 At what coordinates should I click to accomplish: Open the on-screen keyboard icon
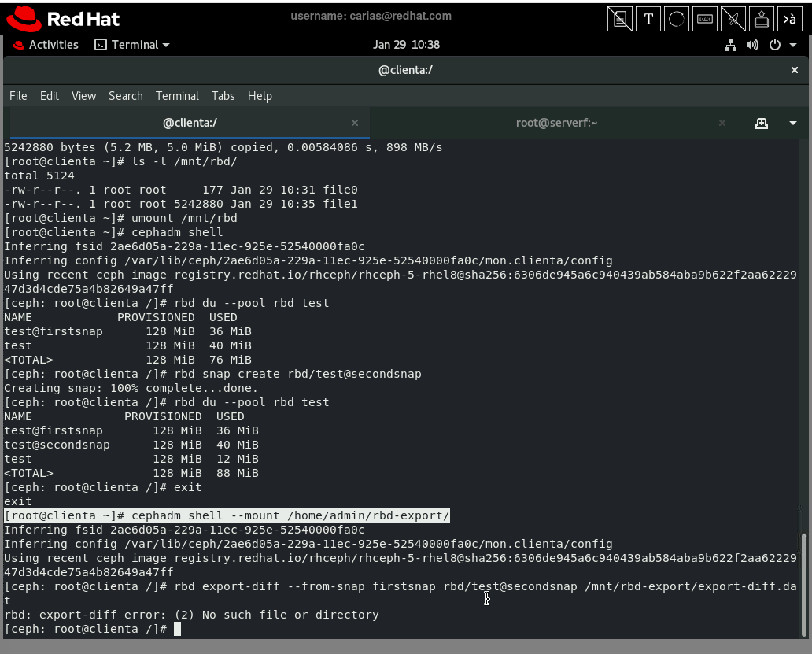(x=705, y=20)
